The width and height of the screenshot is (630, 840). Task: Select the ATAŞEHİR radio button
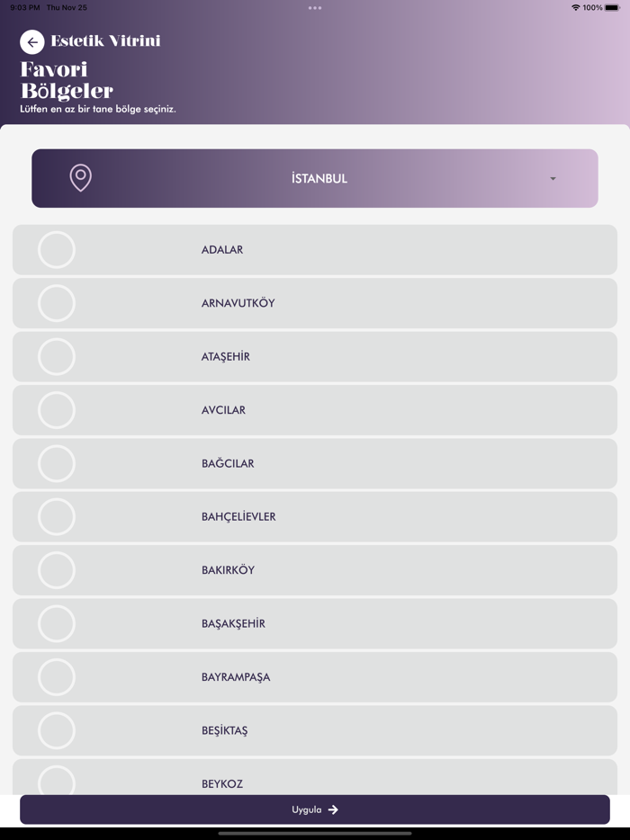pos(57,357)
